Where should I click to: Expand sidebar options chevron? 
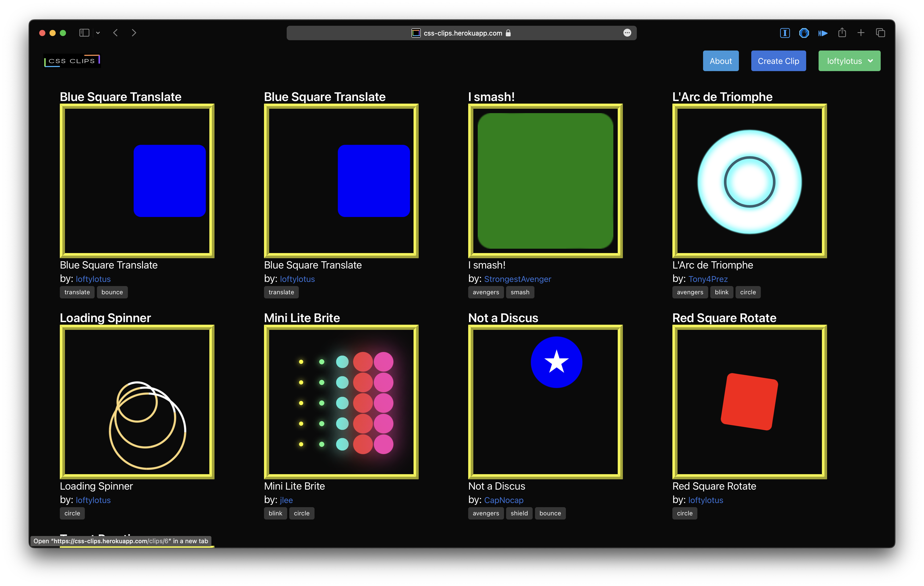pyautogui.click(x=98, y=33)
